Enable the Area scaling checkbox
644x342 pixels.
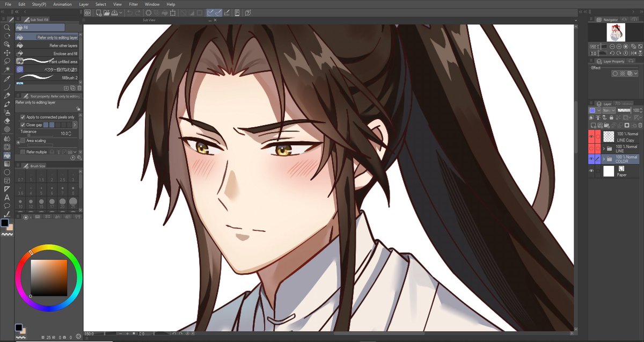(x=23, y=141)
